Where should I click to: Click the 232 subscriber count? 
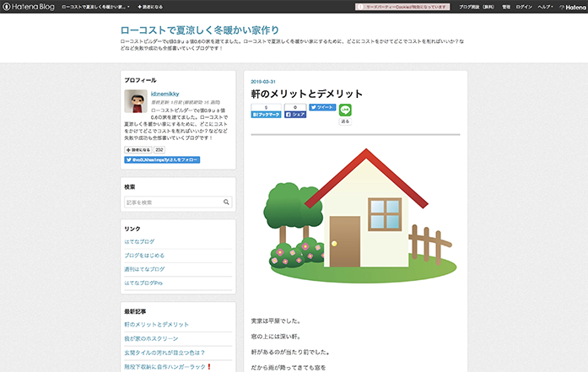[159, 149]
